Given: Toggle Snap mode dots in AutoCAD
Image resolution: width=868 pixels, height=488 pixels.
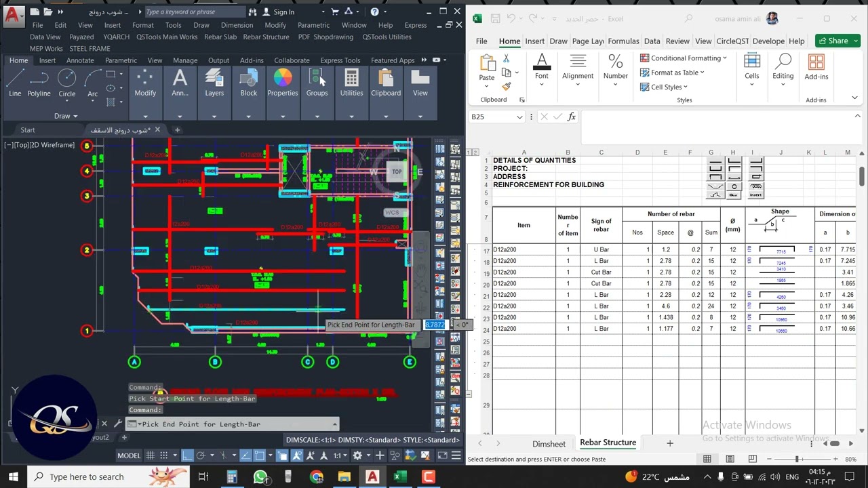Looking at the screenshot, I should click(x=163, y=455).
